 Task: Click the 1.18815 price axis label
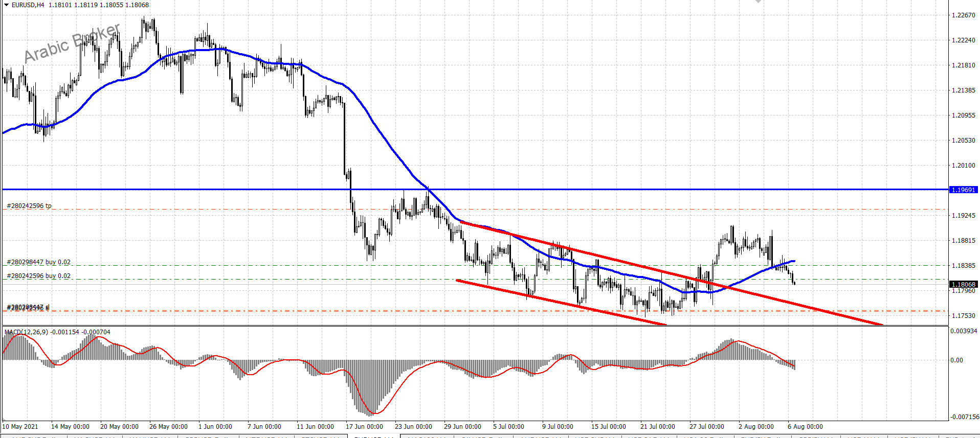click(963, 241)
